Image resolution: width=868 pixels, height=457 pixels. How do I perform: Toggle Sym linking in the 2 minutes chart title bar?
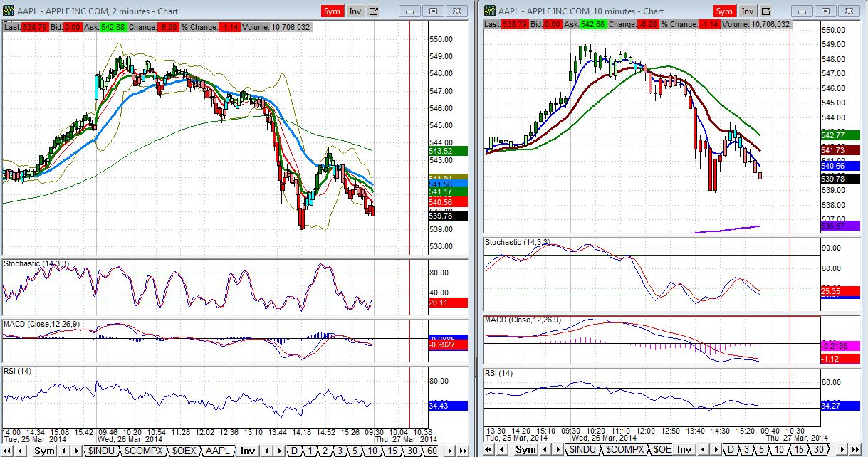click(x=332, y=11)
